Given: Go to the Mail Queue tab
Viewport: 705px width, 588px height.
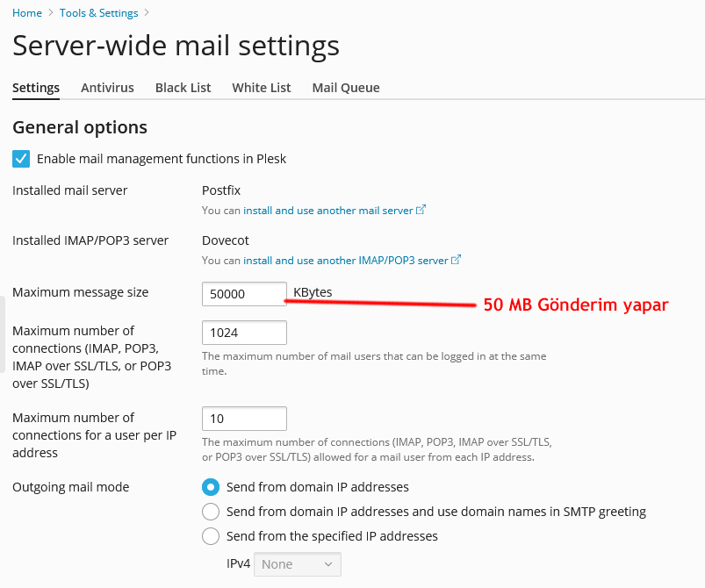Looking at the screenshot, I should (x=346, y=88).
